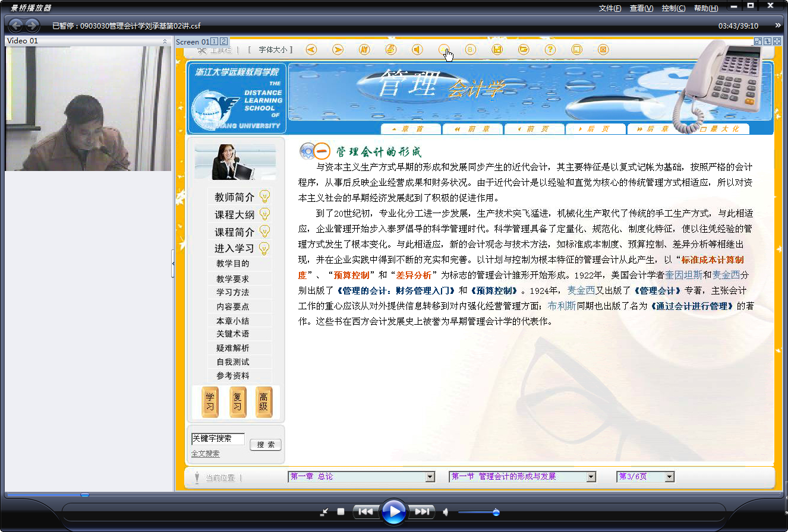Click the orange left-arrow courseware toolbar icon

311,49
